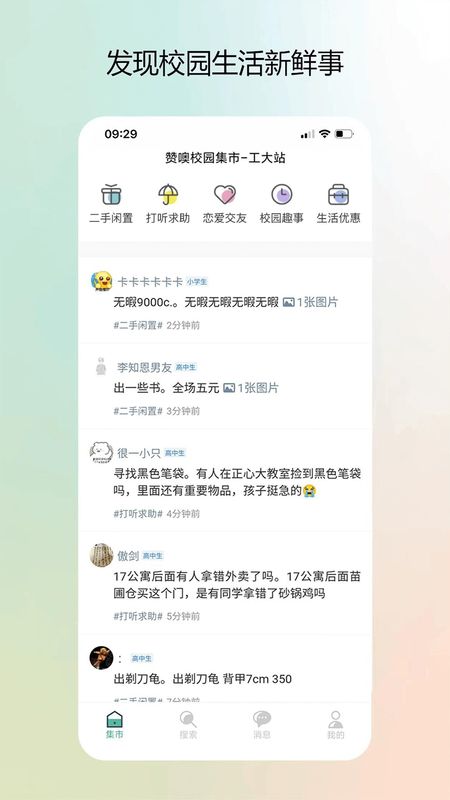This screenshot has height=800, width=450.
Task: Switch to the 搜索 tab
Action: 188,725
